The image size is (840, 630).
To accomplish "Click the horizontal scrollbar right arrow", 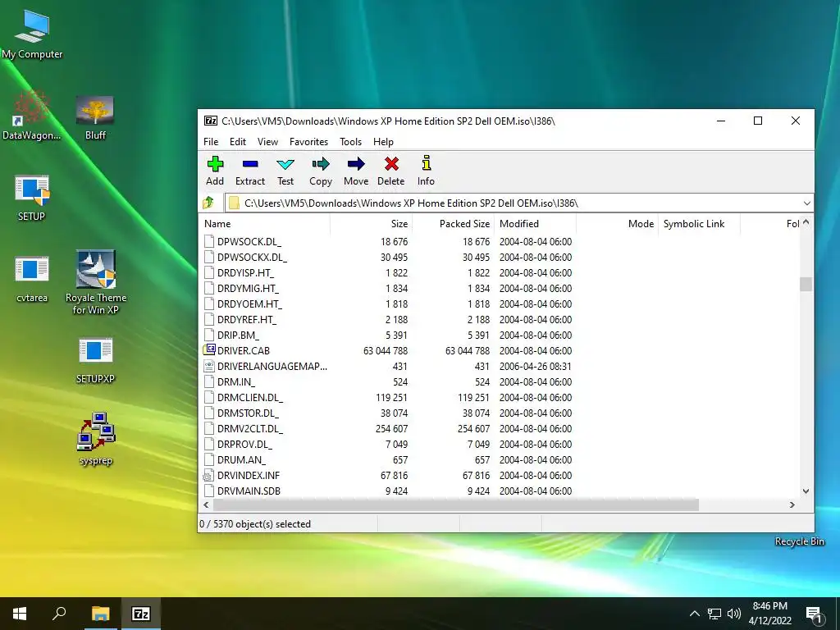I will click(792, 505).
